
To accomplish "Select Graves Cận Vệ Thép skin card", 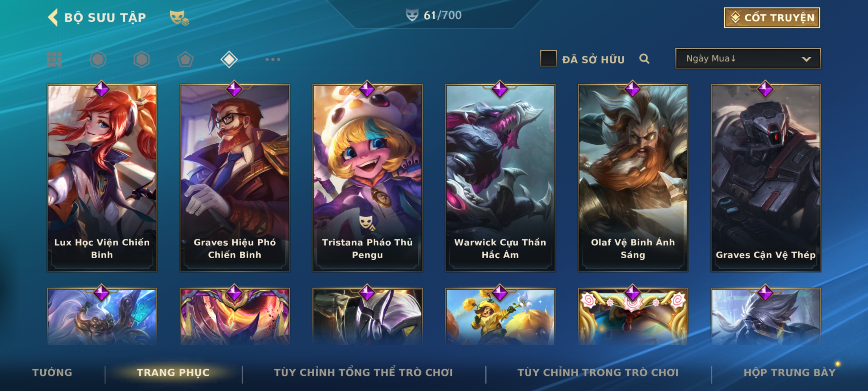I will pos(766,178).
